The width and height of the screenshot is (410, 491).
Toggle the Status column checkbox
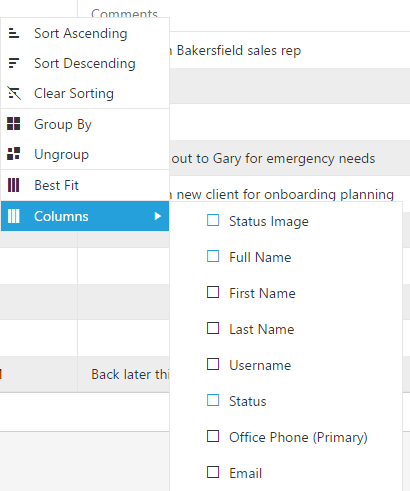pos(213,400)
